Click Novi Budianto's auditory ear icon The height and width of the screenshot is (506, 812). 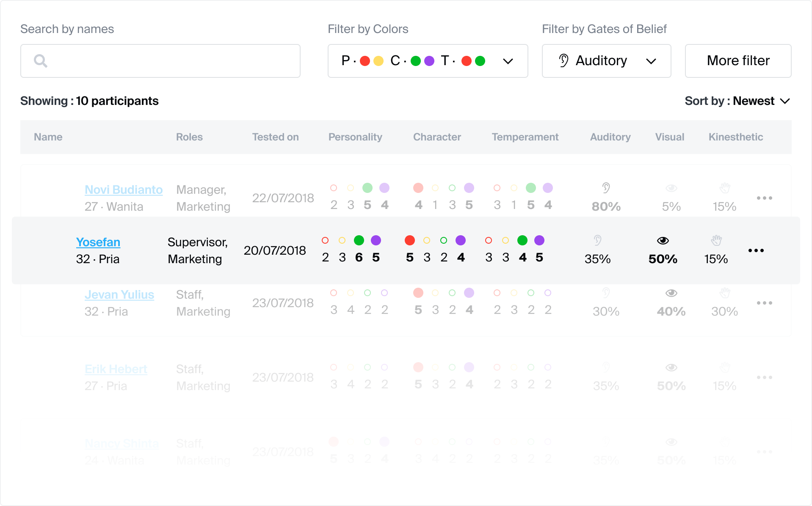(606, 188)
